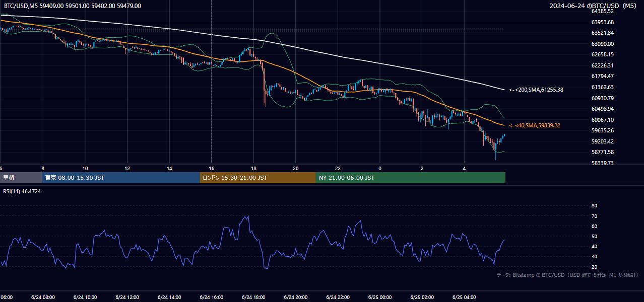644x302 pixels.
Task: Click RSI level label 70
Action: tap(594, 216)
